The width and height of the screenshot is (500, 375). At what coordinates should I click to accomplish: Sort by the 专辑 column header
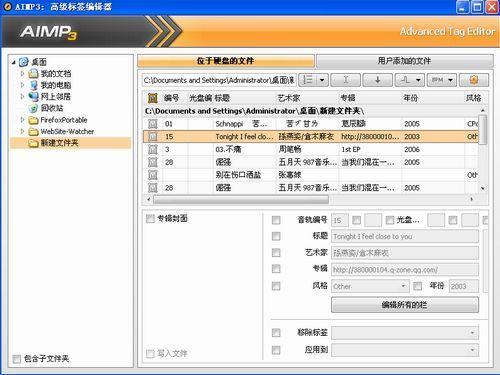(x=369, y=98)
